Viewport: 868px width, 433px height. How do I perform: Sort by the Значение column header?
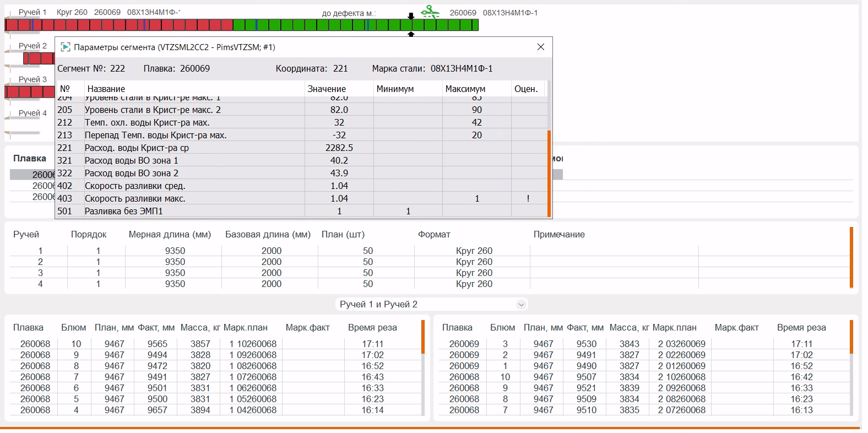point(327,89)
